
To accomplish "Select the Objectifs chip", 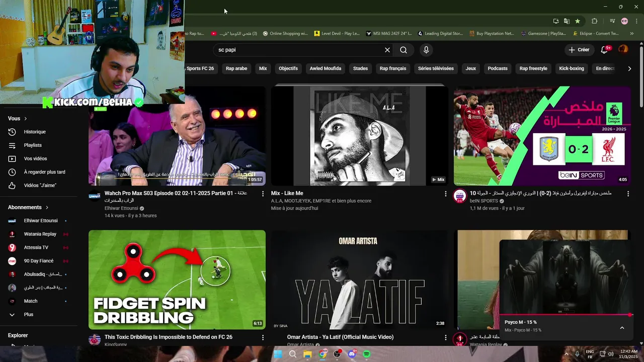I will click(x=288, y=68).
